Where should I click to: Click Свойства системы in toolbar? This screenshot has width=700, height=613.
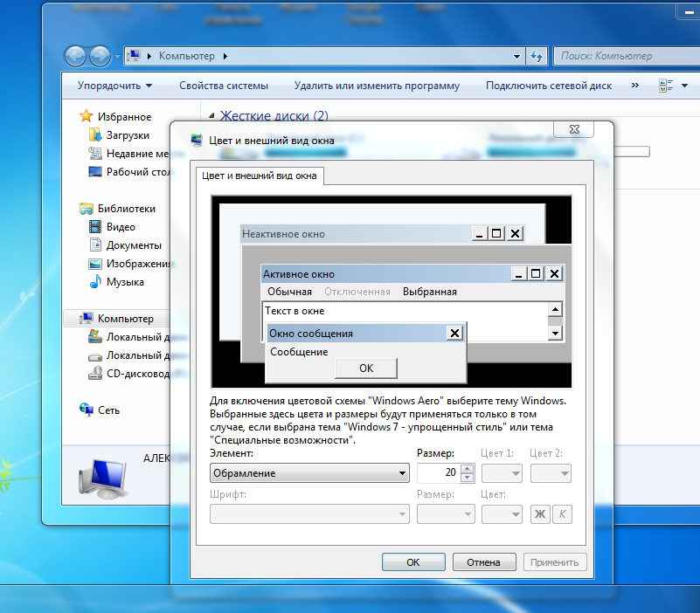click(x=224, y=86)
